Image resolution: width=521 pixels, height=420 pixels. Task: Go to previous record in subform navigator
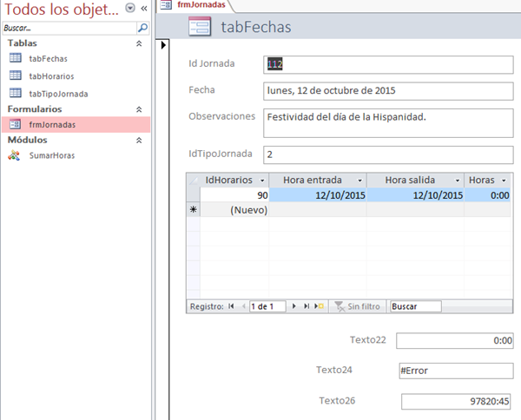point(243,306)
